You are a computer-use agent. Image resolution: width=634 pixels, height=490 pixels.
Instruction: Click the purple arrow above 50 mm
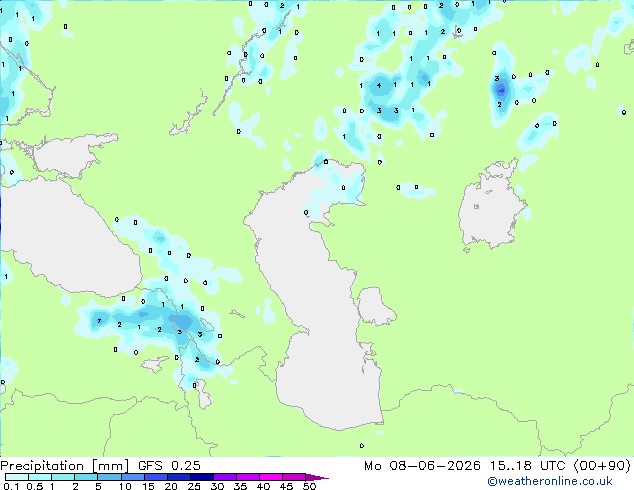[317, 477]
